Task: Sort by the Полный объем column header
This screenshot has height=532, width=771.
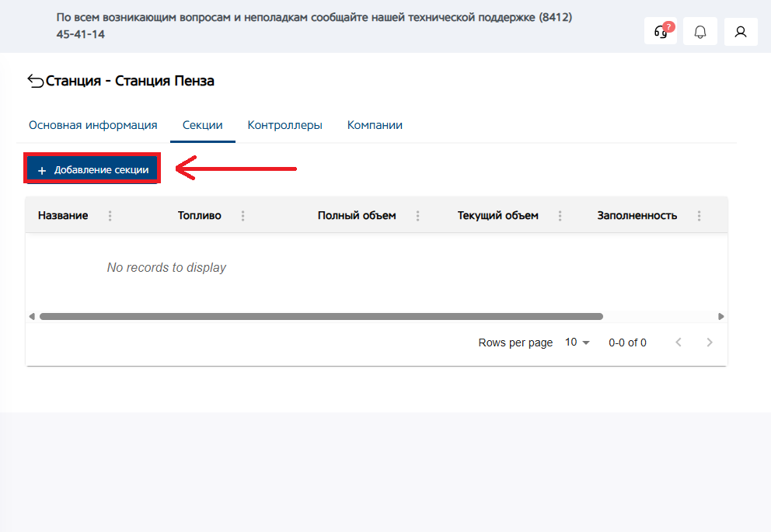Action: pyautogui.click(x=357, y=216)
